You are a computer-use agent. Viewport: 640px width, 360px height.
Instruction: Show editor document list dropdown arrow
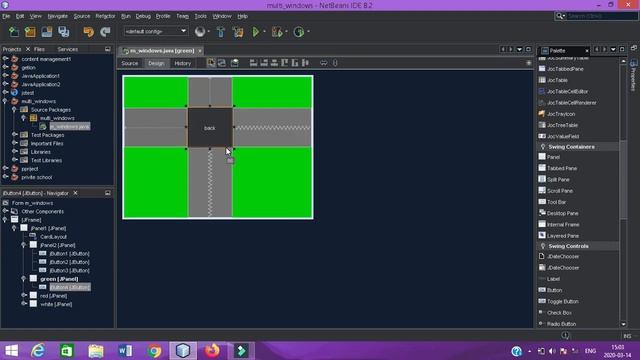(x=519, y=49)
